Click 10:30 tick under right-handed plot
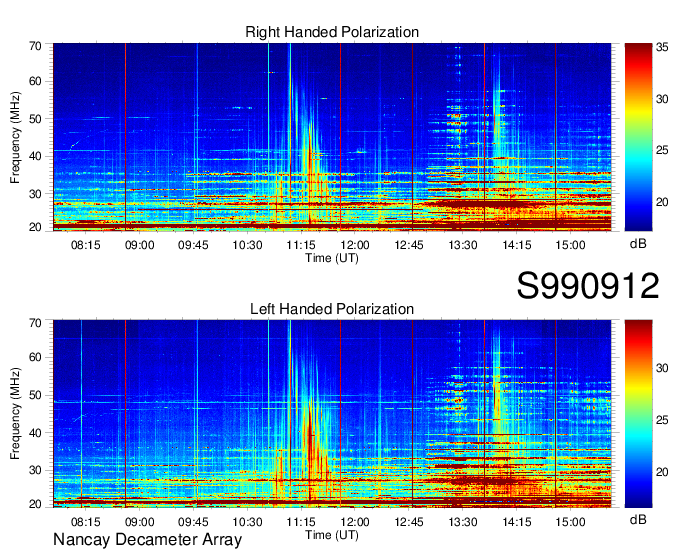 [247, 245]
